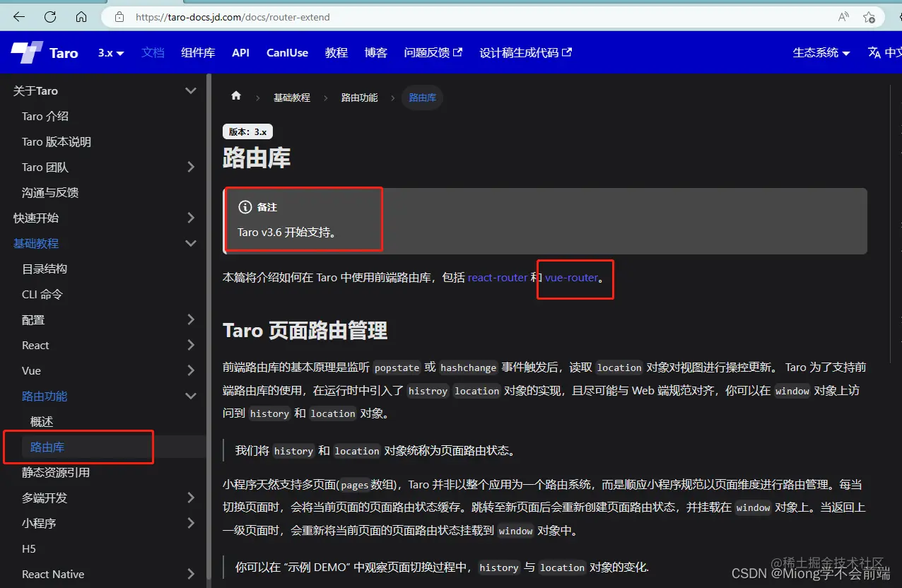This screenshot has height=588, width=902.
Task: Expand the Vue sidebar category
Action: (190, 370)
